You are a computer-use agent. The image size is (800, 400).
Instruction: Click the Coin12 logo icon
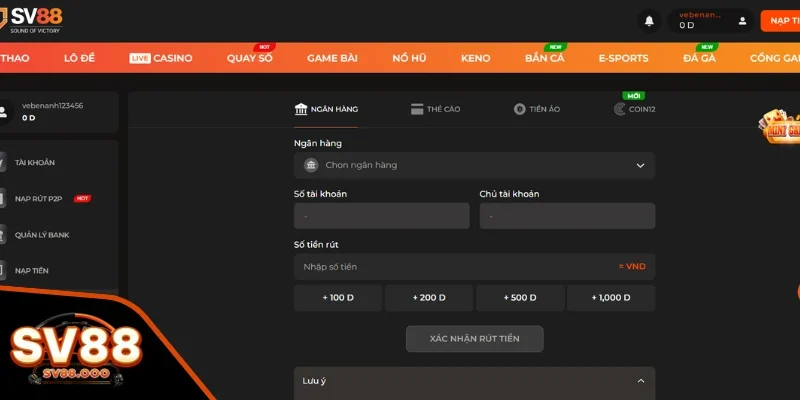tap(619, 109)
